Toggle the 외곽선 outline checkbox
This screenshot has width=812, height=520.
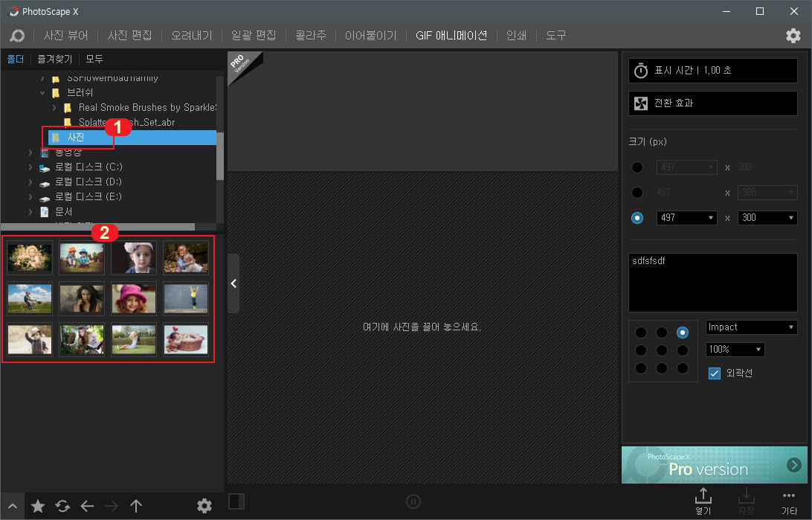click(714, 373)
